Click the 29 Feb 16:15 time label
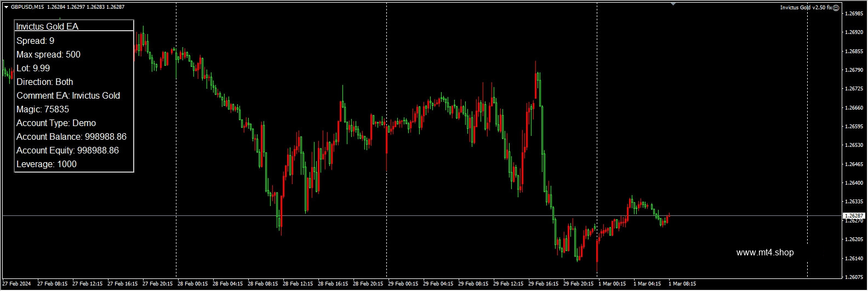The image size is (868, 291). click(544, 284)
